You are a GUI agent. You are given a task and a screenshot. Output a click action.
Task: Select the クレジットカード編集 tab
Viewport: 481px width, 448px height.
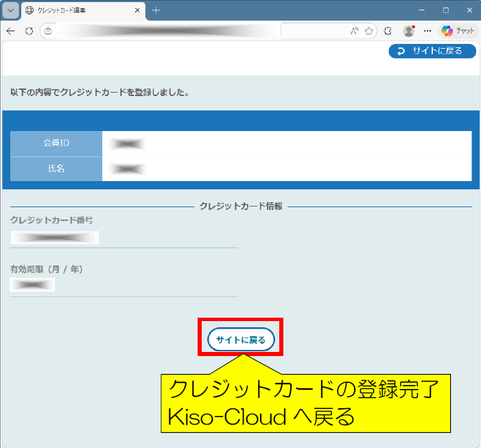point(75,10)
